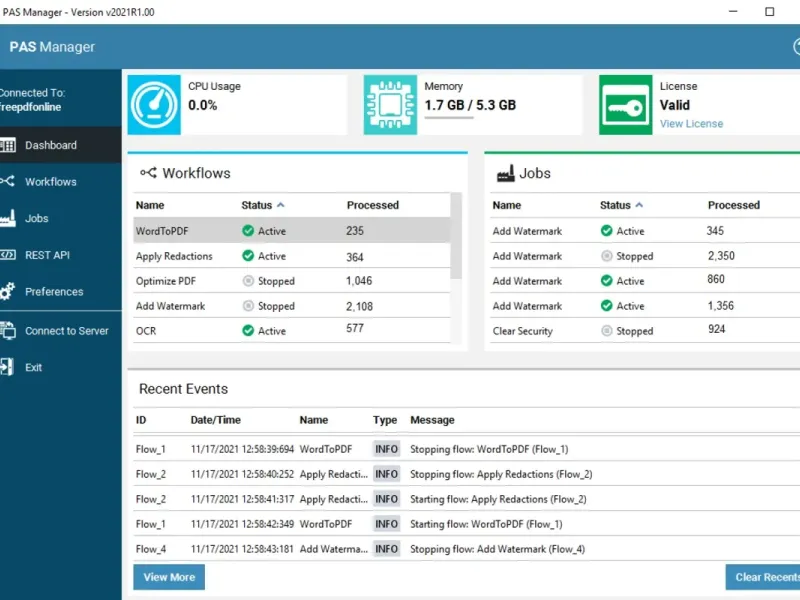Click the Stopped status icon for Clear Security job

[606, 331]
